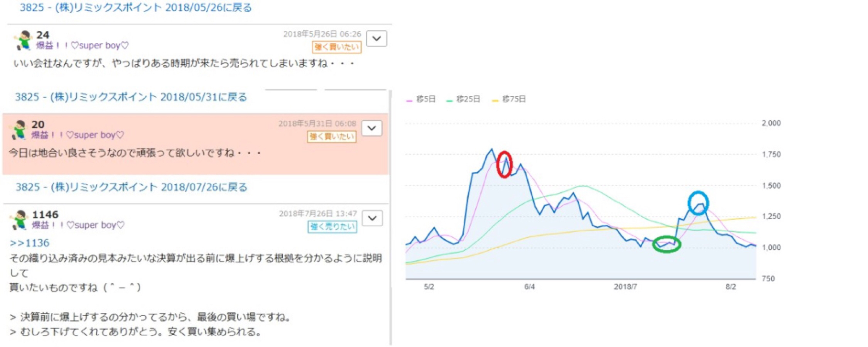
Task: Open super boy username on post 24
Action: 82,46
